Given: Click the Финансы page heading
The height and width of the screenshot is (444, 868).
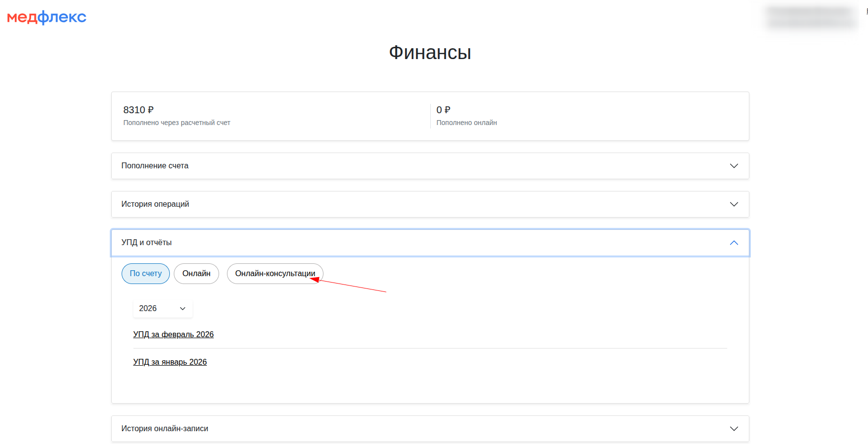Looking at the screenshot, I should point(430,53).
